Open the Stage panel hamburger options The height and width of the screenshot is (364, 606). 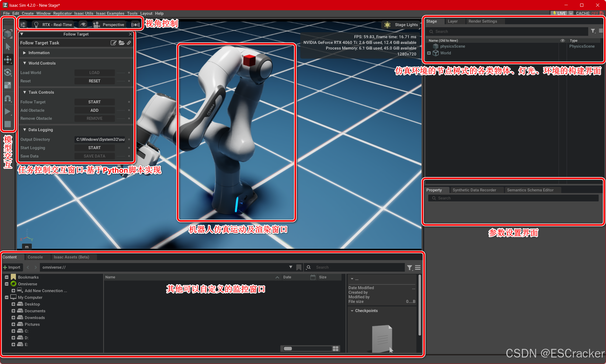(x=601, y=31)
